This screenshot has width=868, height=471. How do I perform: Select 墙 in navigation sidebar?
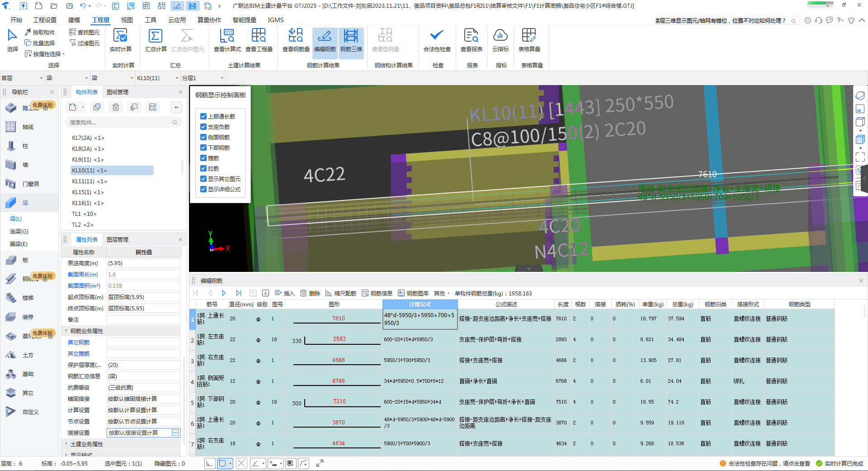25,165
